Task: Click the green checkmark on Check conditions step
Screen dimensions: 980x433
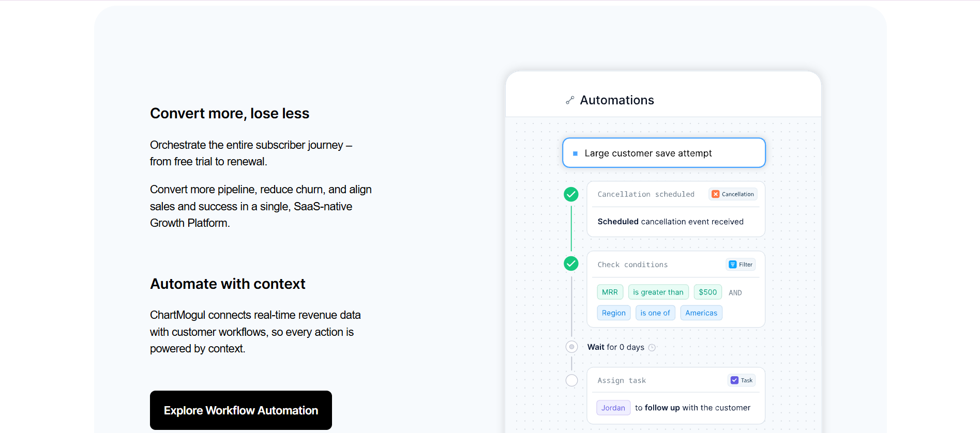Action: (571, 263)
